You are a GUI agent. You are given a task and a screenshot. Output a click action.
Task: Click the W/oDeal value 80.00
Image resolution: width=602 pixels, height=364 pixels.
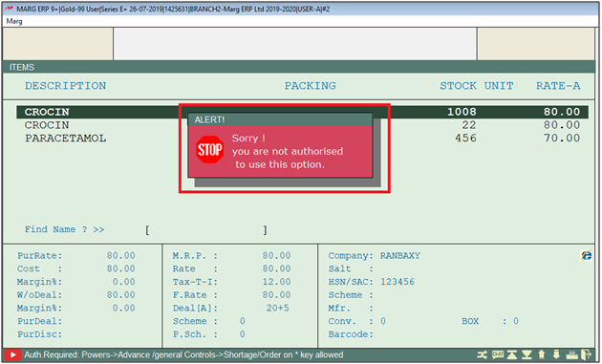[121, 295]
